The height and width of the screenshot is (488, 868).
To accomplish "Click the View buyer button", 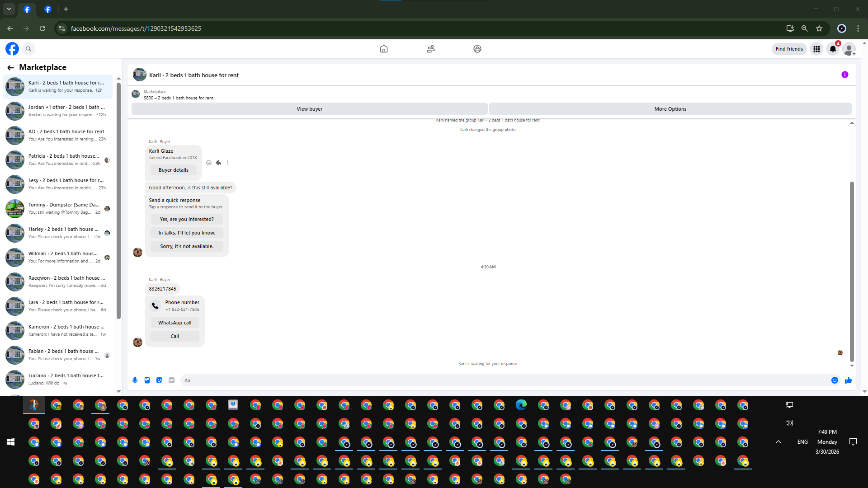I will (309, 109).
